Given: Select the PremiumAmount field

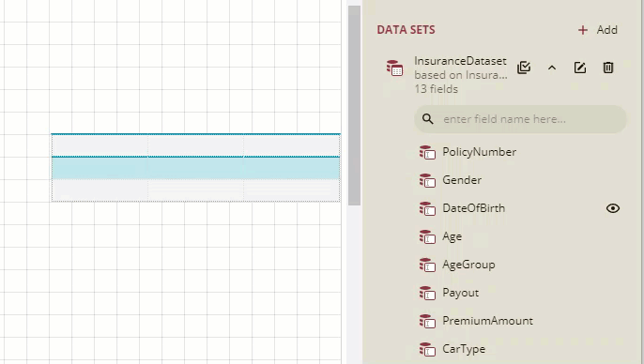Looking at the screenshot, I should [x=487, y=321].
